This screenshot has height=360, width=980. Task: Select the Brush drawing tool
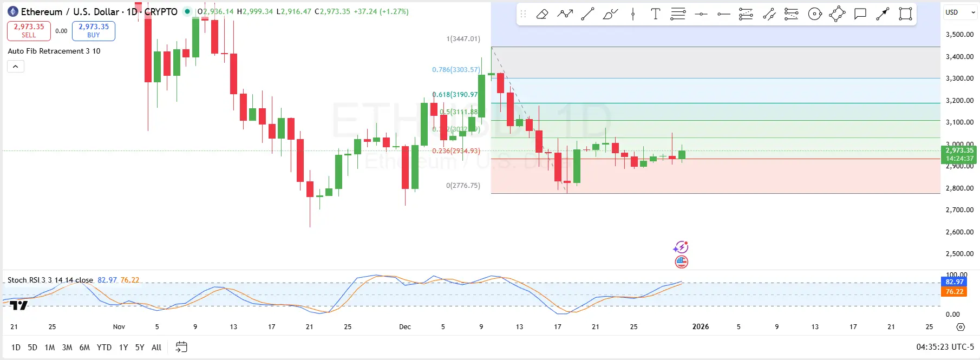610,14
